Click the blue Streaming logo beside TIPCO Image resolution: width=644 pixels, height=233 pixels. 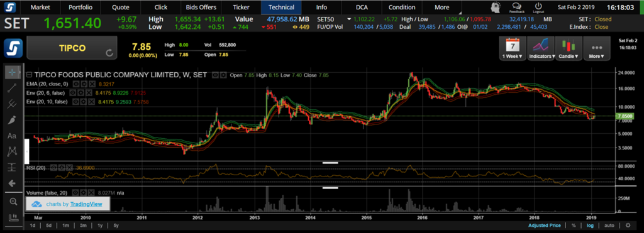tap(13, 48)
